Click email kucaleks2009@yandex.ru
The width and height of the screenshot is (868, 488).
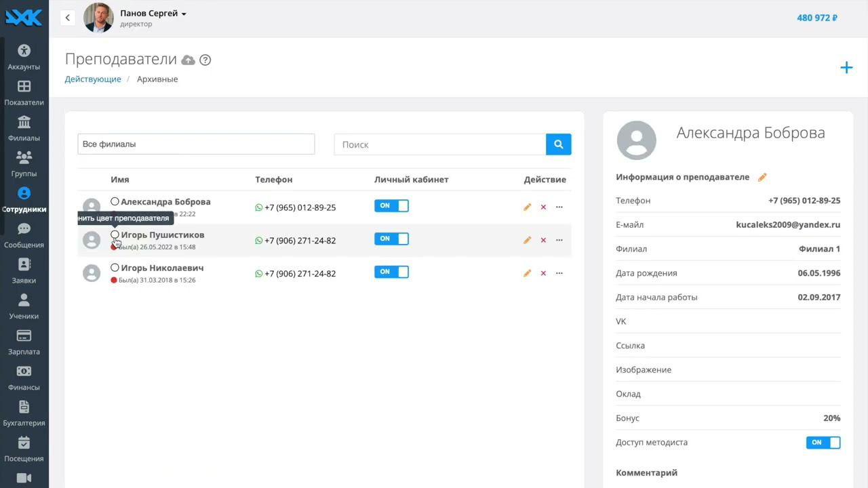[788, 225]
